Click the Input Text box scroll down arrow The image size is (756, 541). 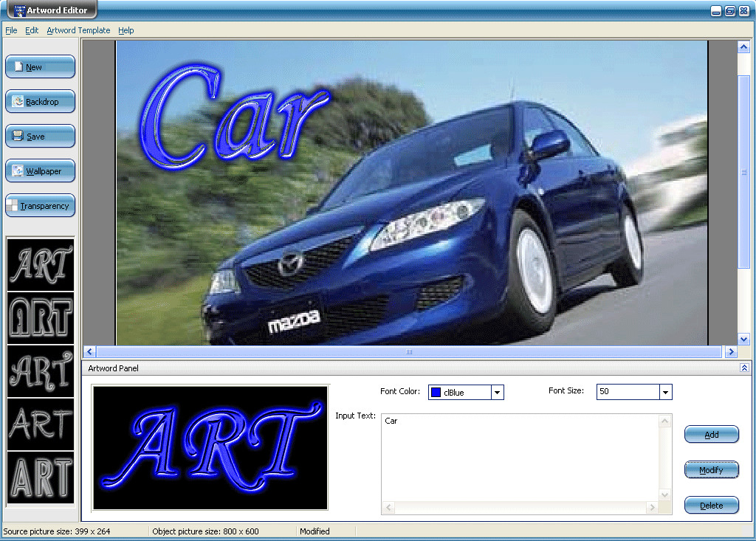tap(665, 495)
